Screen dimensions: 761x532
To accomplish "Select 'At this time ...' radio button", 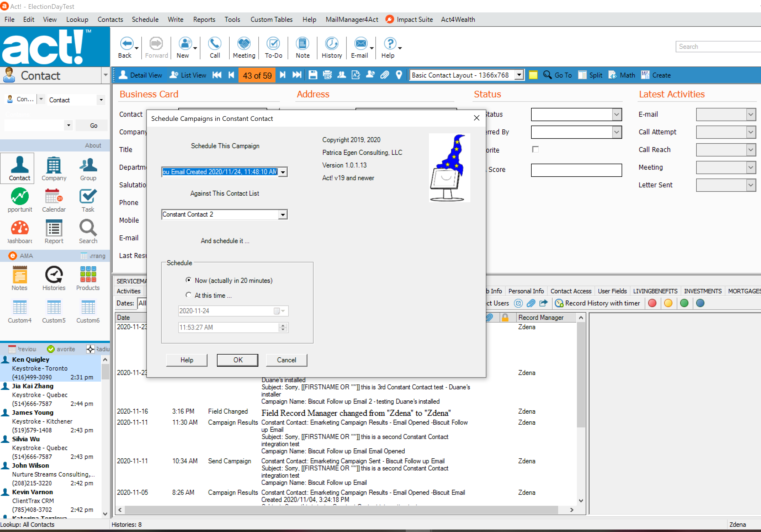I will pyautogui.click(x=189, y=295).
